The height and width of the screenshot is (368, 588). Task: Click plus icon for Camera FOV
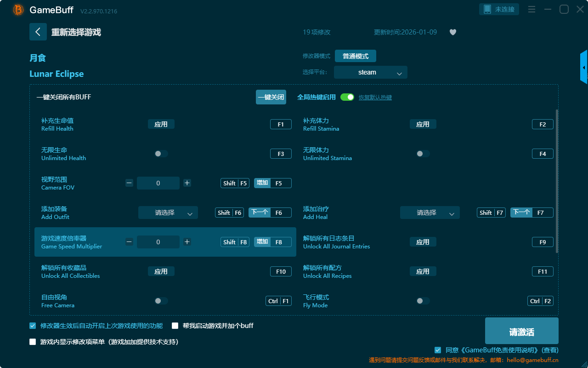click(187, 183)
